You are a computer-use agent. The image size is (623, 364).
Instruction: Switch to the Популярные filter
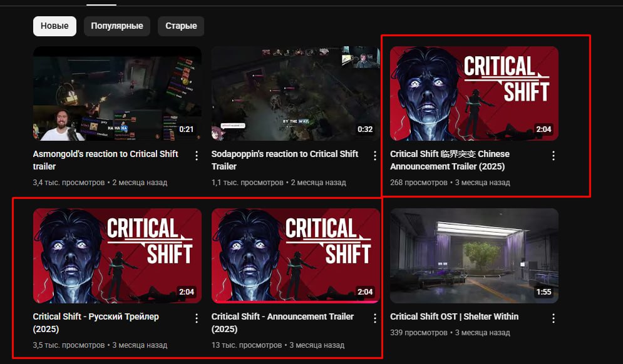(117, 26)
